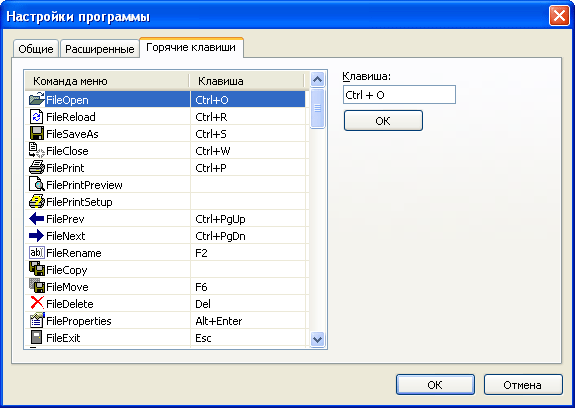Viewport: 575px width, 408px height.
Task: Click the red X FileDelete icon
Action: [x=37, y=303]
